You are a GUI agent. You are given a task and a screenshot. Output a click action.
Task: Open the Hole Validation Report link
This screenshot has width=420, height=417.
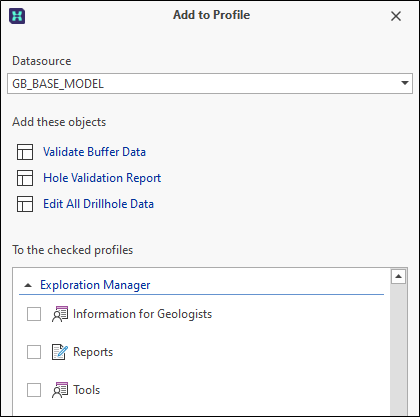point(102,178)
